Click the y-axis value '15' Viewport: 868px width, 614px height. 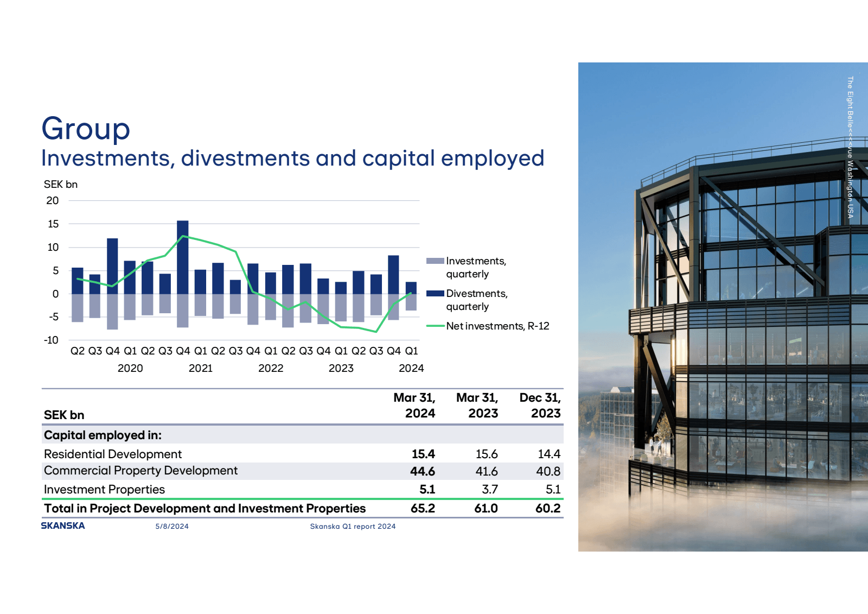tap(53, 224)
